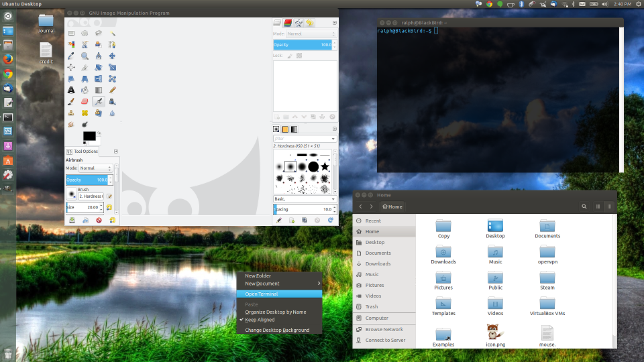
Task: Select the Text tool
Action: [72, 90]
